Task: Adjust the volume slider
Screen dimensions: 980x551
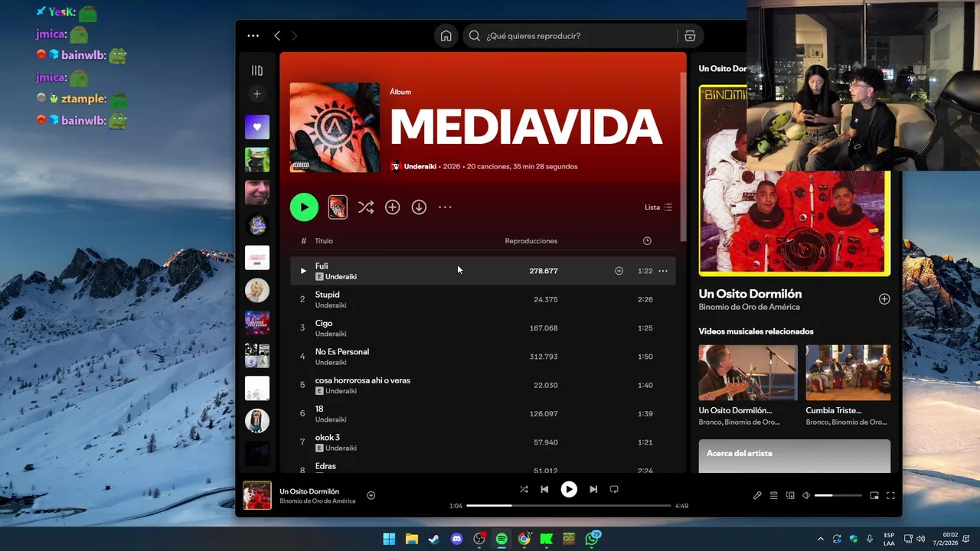Action: (838, 495)
